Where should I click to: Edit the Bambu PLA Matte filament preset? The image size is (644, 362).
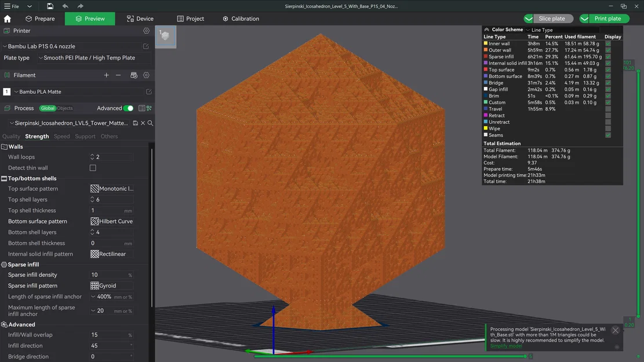[x=149, y=91]
